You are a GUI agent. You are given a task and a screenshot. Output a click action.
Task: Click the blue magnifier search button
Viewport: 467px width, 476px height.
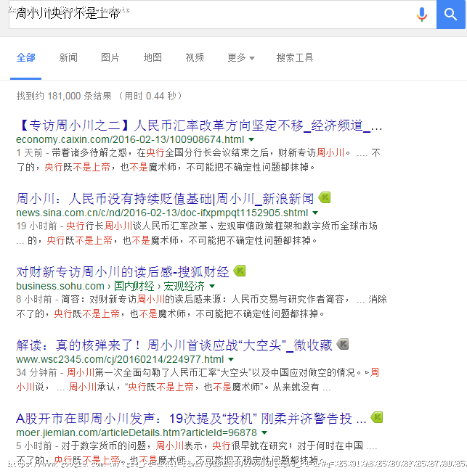(x=450, y=15)
